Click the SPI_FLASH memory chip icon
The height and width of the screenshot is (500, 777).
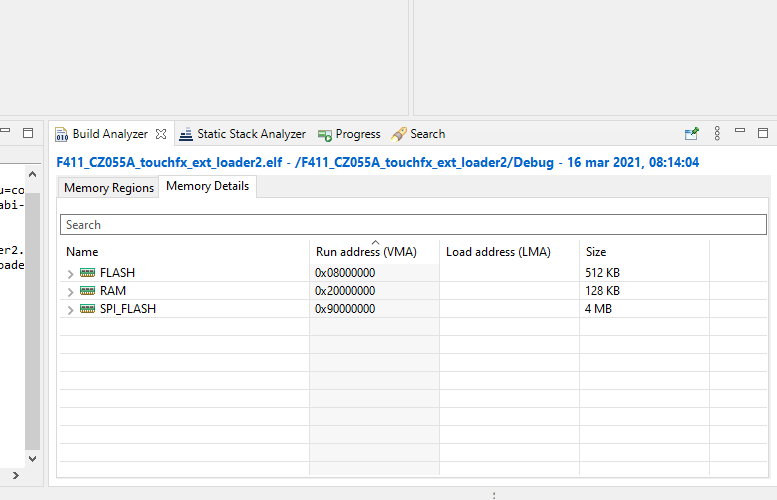point(87,309)
